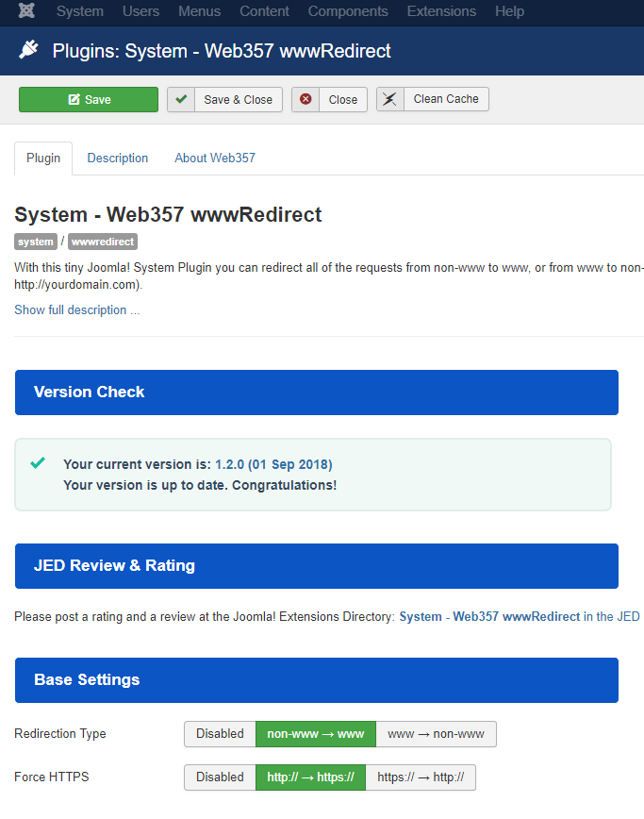Click the Save & Close button

225,99
